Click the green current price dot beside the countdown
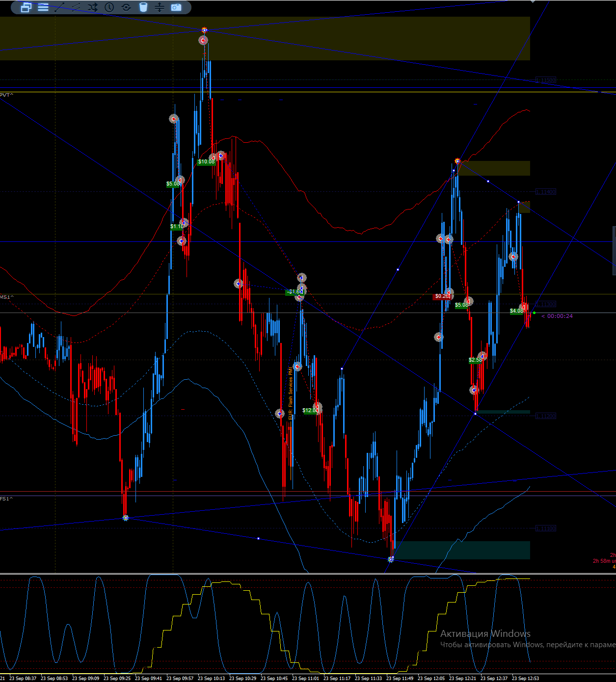Screen dimensions: 616x682 coord(534,313)
